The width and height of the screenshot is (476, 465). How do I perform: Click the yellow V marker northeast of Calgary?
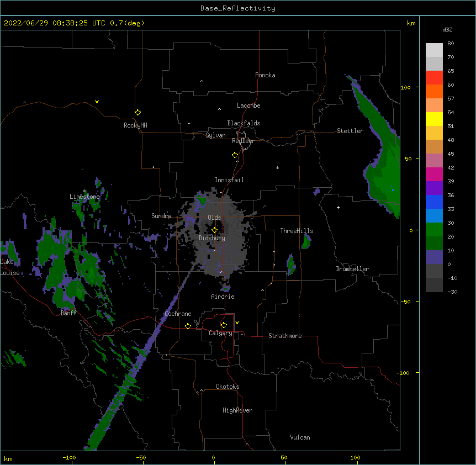pyautogui.click(x=237, y=323)
